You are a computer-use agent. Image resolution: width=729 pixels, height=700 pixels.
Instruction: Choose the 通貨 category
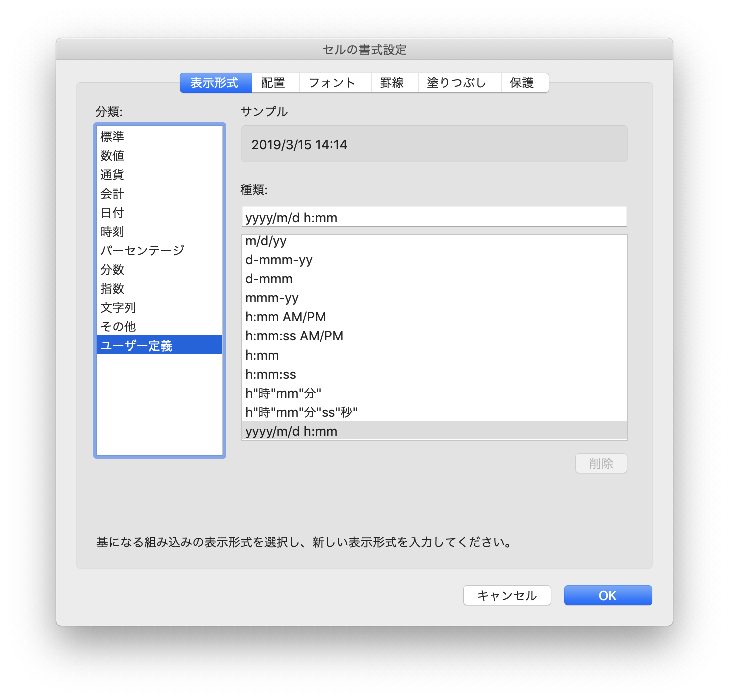click(160, 174)
